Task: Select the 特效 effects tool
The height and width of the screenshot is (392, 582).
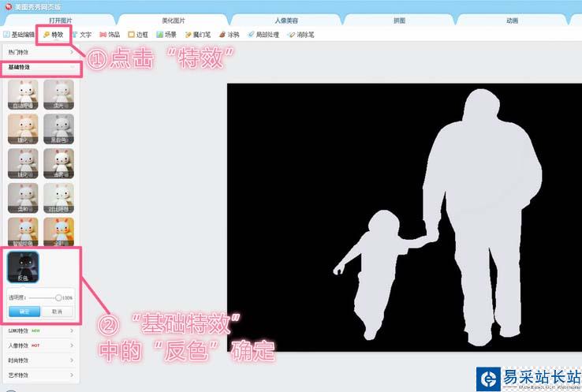Action: pos(54,35)
